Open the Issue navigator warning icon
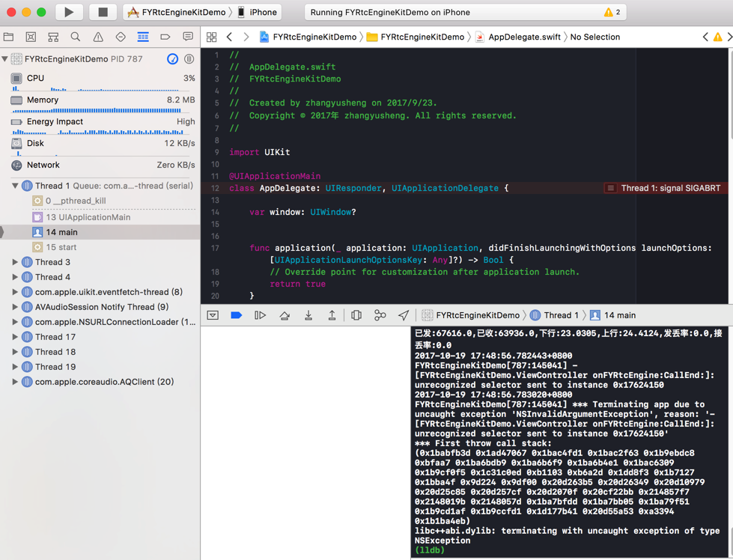 click(x=98, y=37)
